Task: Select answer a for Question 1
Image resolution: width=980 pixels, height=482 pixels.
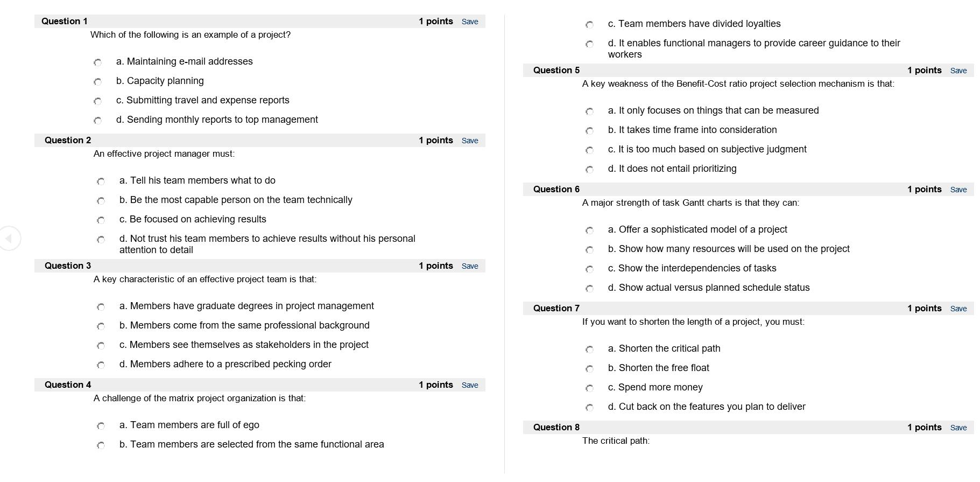Action: pos(97,63)
